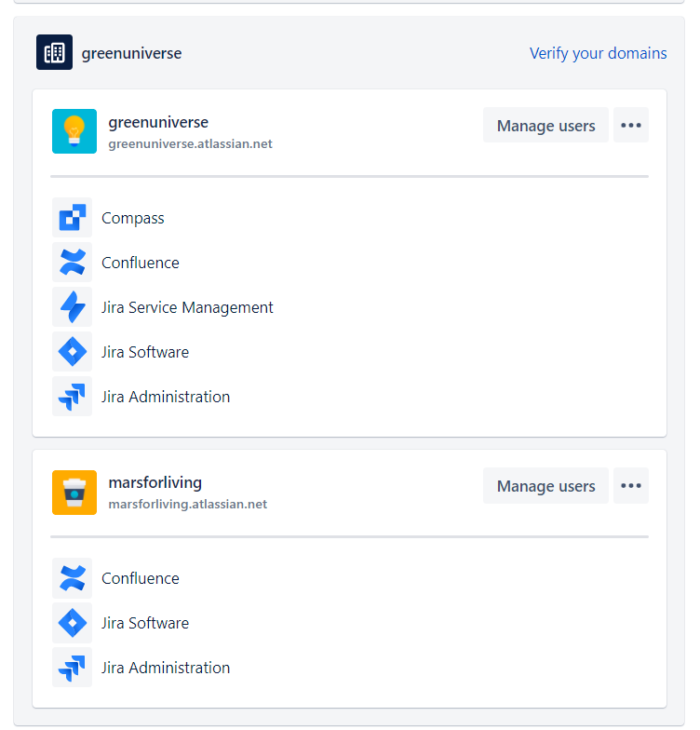Click the greenuniverse site title
700x730 pixels.
click(x=158, y=122)
